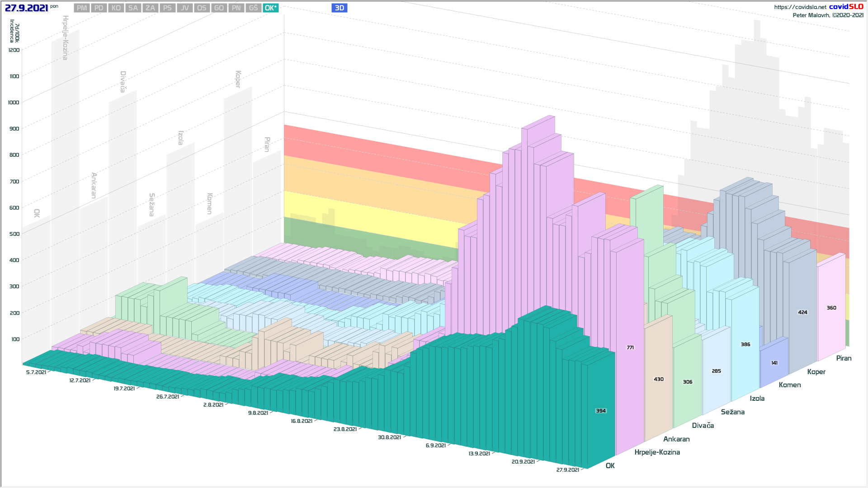Select the PN region button
The image size is (868, 488).
236,8
